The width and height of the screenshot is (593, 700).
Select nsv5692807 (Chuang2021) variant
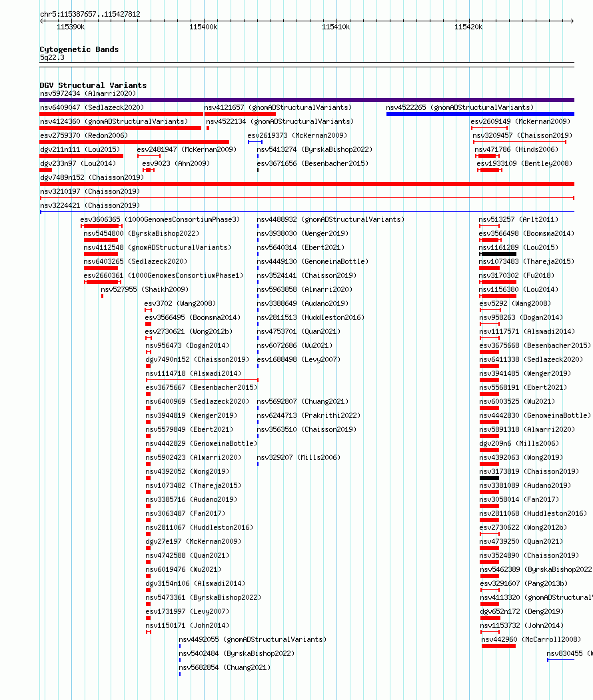[302, 402]
